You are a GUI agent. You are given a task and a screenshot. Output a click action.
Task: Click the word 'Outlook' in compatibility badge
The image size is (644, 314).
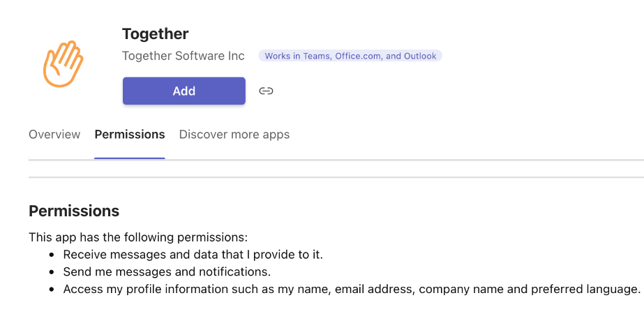(x=420, y=56)
